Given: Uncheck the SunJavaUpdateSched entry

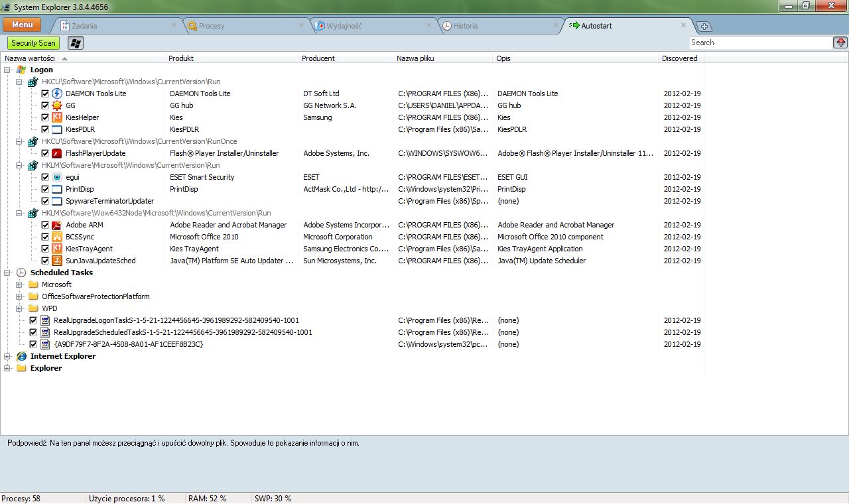Looking at the screenshot, I should click(x=45, y=261).
